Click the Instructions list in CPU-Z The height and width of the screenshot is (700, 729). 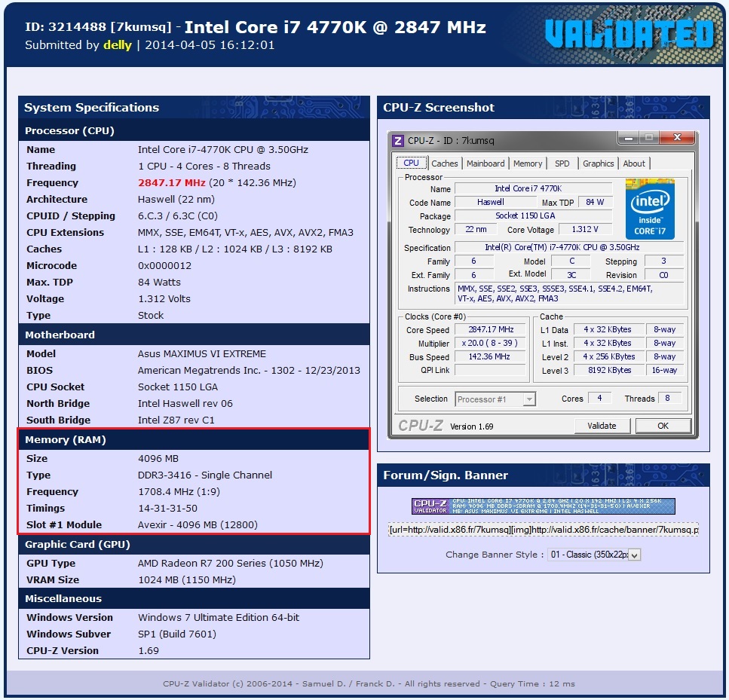click(x=569, y=294)
